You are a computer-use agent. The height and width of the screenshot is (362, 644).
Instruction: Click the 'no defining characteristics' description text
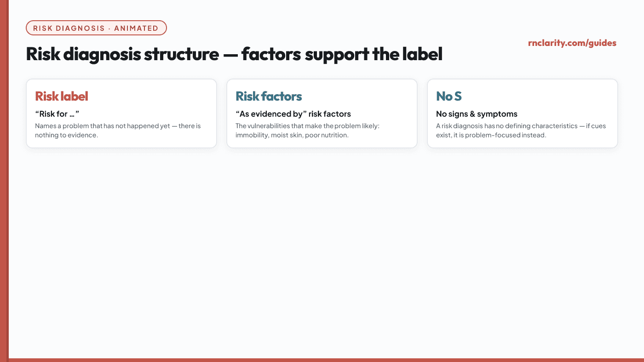tap(521, 130)
